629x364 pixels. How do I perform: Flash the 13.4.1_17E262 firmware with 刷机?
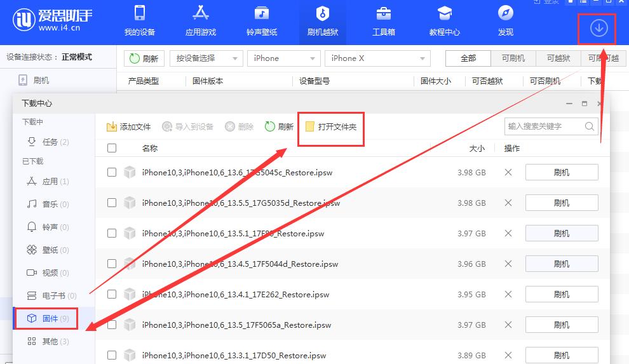click(x=562, y=294)
